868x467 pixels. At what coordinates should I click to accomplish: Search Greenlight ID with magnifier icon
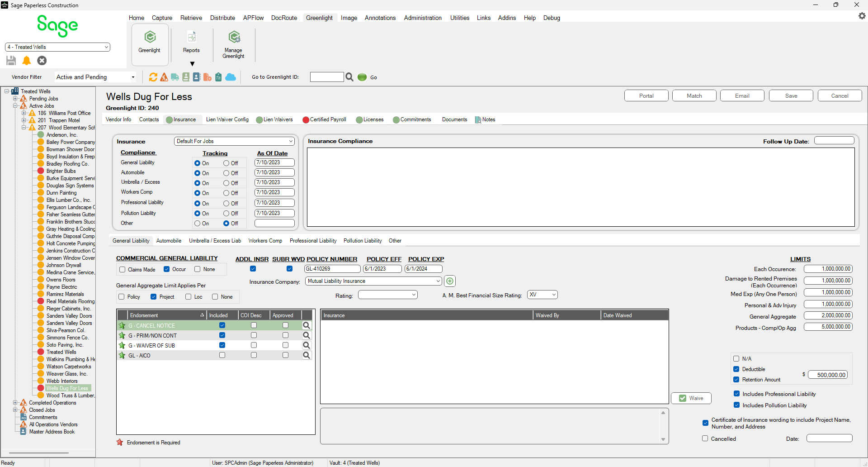349,77
